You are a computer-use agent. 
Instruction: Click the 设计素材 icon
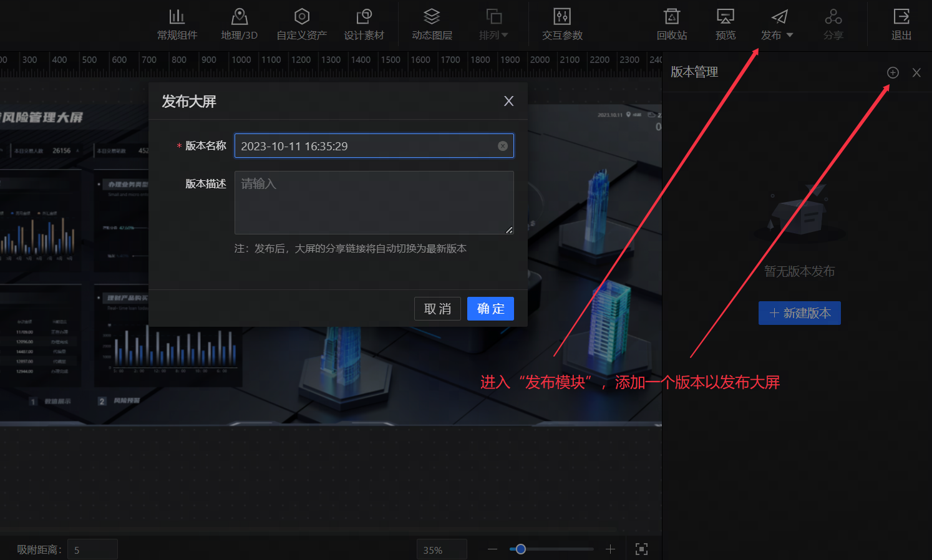point(364,24)
